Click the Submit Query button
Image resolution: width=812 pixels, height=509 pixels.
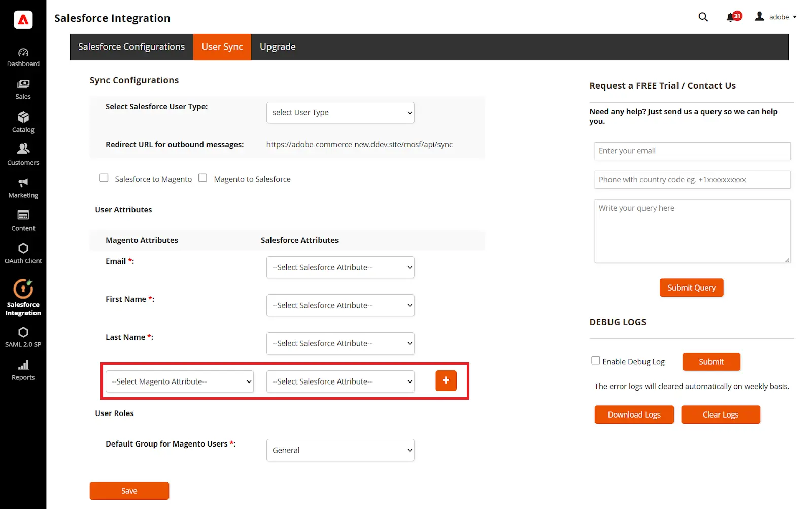tap(691, 288)
